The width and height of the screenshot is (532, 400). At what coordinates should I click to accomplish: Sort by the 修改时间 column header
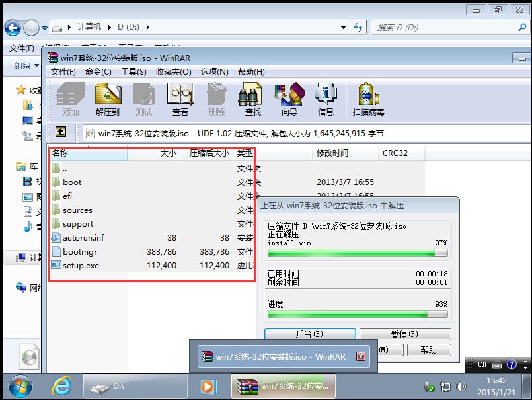tap(345, 153)
